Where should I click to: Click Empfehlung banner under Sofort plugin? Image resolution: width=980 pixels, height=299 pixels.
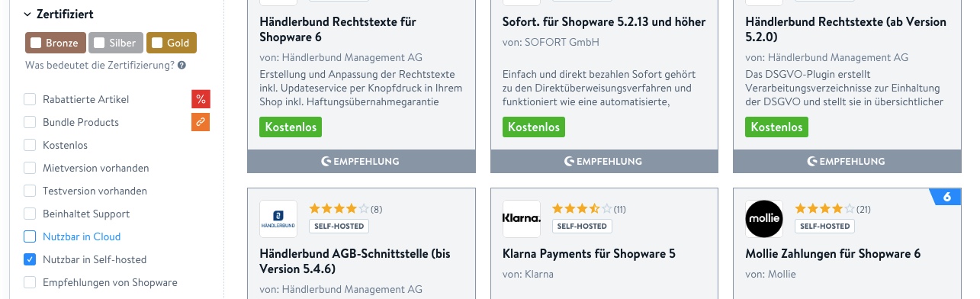click(605, 161)
